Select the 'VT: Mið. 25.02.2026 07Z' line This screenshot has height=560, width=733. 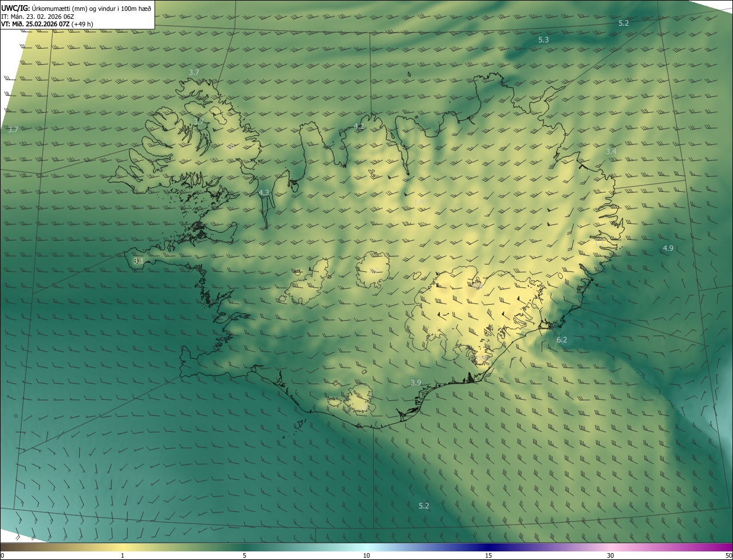36,24
